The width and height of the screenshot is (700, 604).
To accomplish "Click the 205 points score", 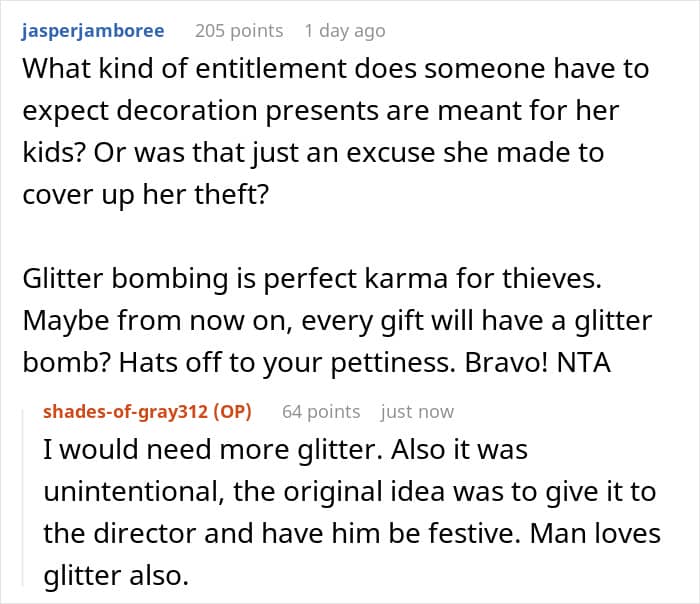I will pos(239,30).
